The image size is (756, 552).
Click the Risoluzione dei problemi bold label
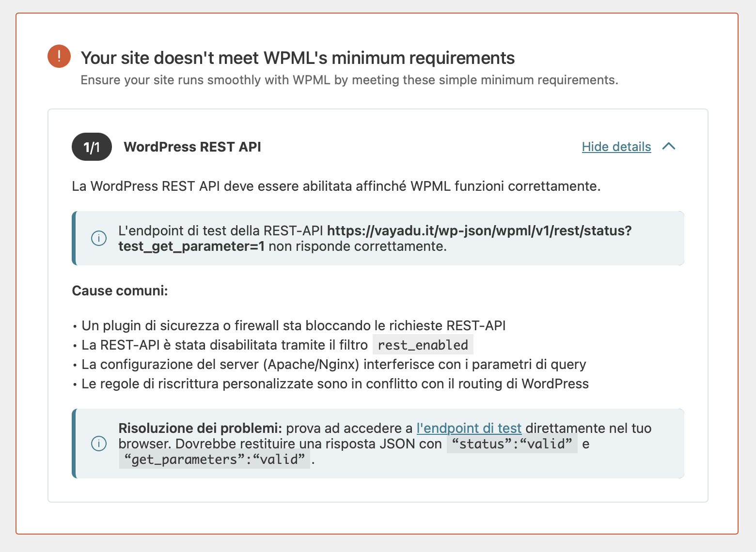click(x=200, y=428)
